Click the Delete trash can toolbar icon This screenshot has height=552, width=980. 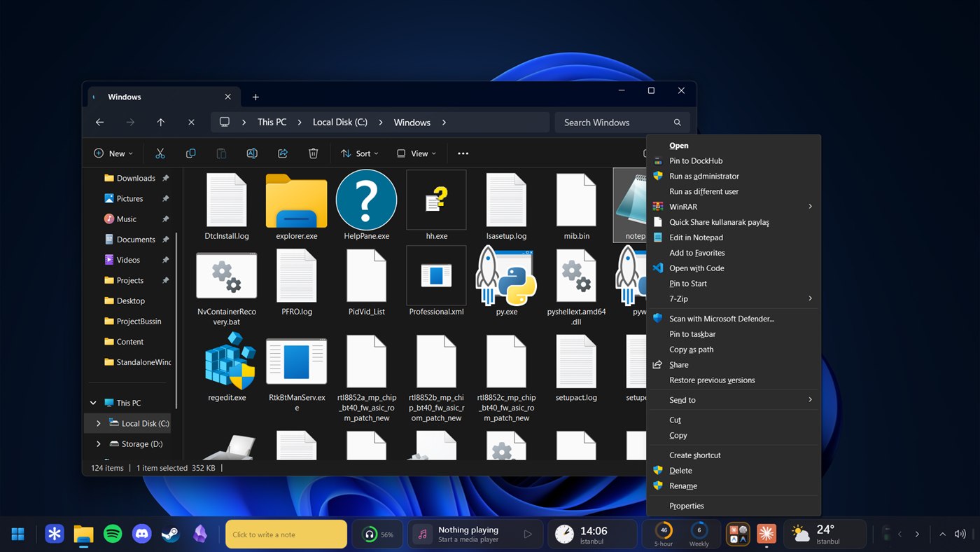(314, 153)
